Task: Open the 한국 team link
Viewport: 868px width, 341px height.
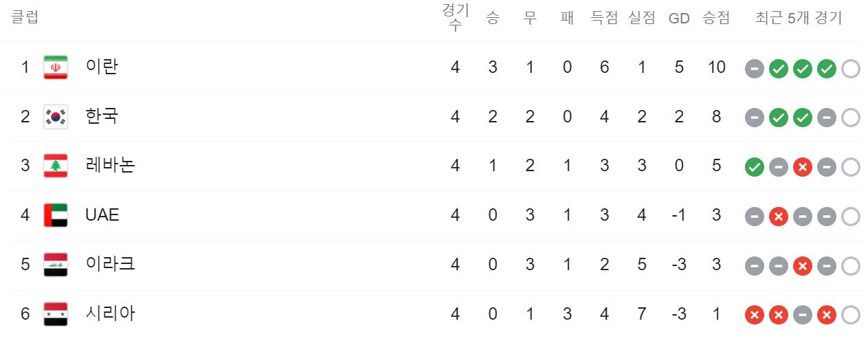Action: coord(102,116)
